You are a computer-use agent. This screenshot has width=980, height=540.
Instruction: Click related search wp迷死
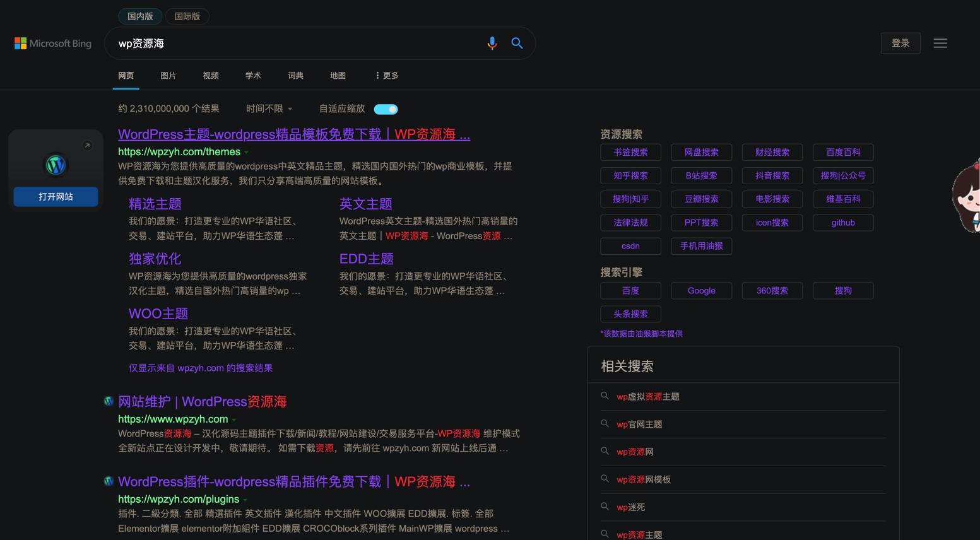click(630, 507)
